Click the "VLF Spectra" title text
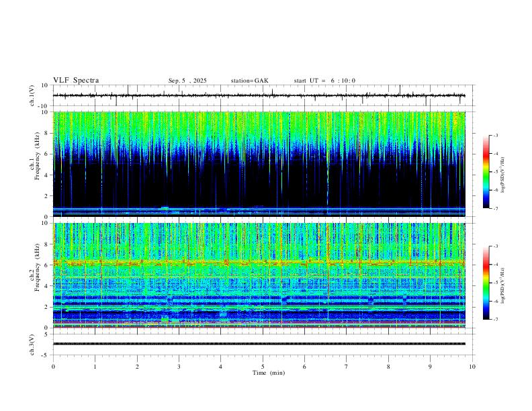 [76, 81]
